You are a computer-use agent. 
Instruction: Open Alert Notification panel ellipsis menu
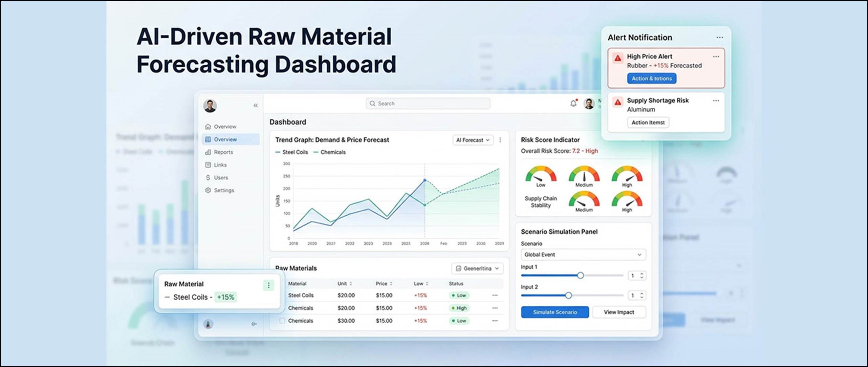(x=720, y=38)
